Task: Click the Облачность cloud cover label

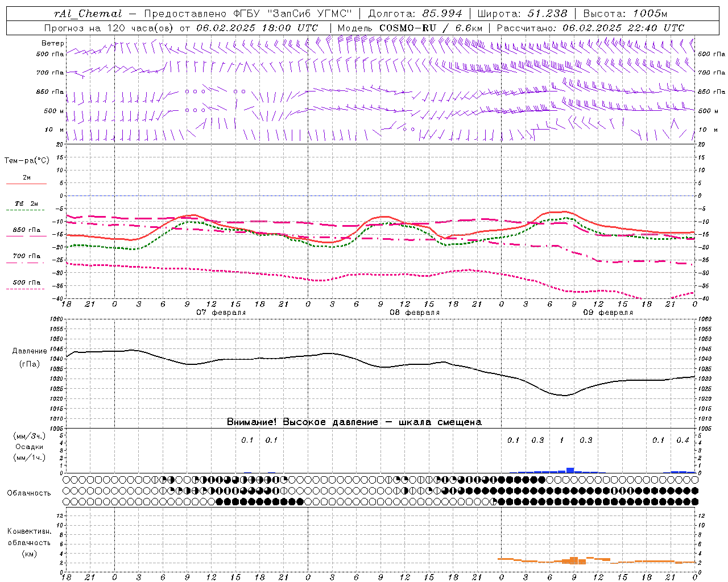Action: 28,493
